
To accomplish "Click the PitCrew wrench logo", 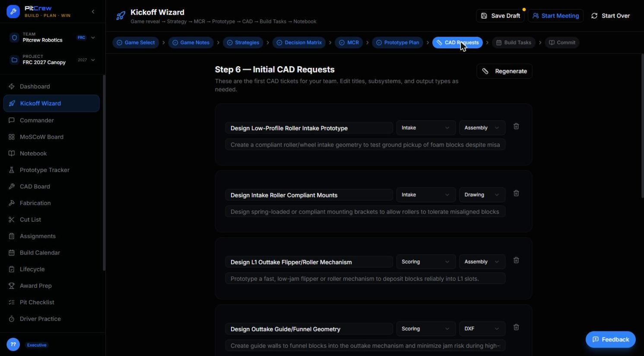I will pos(13,12).
